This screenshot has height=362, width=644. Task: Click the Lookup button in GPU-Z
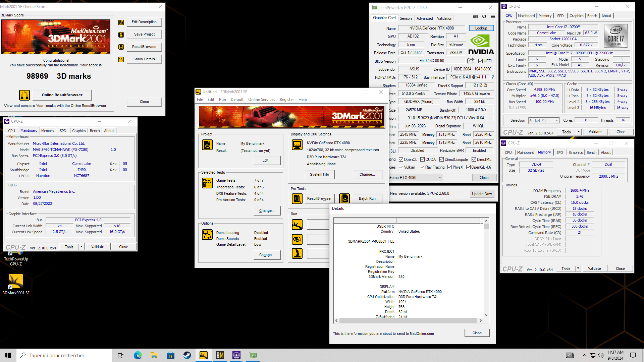click(481, 28)
